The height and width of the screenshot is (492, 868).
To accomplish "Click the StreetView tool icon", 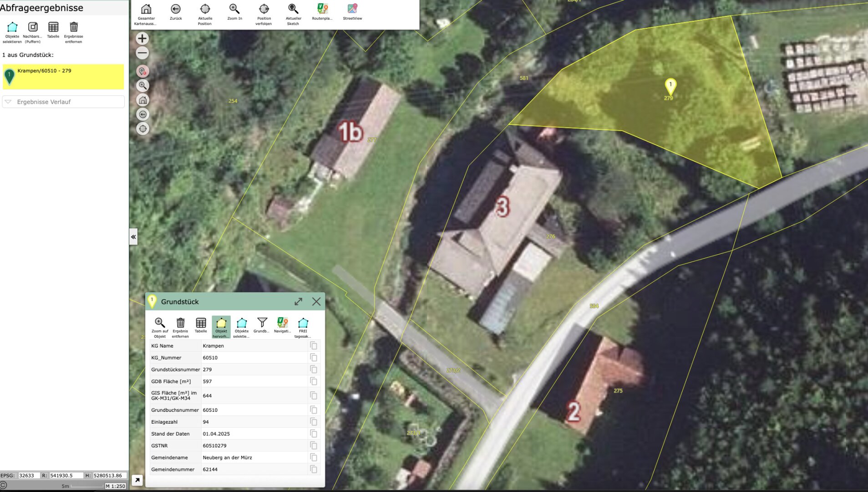I will point(352,9).
